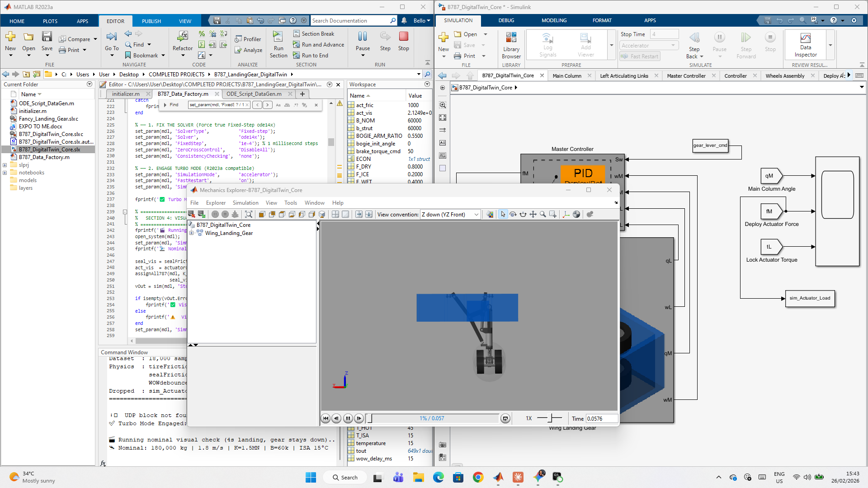Image resolution: width=868 pixels, height=488 pixels.
Task: Open the Simulation menu in Mechanics Explorer
Action: (245, 203)
